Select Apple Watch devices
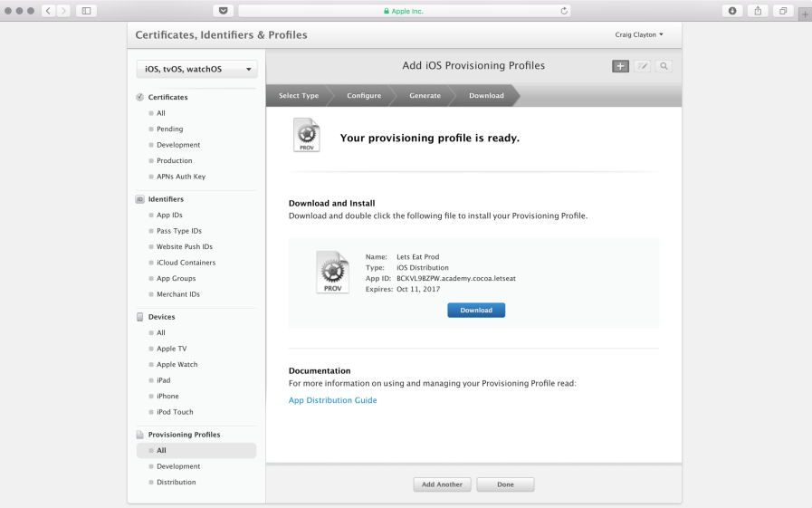 click(177, 365)
